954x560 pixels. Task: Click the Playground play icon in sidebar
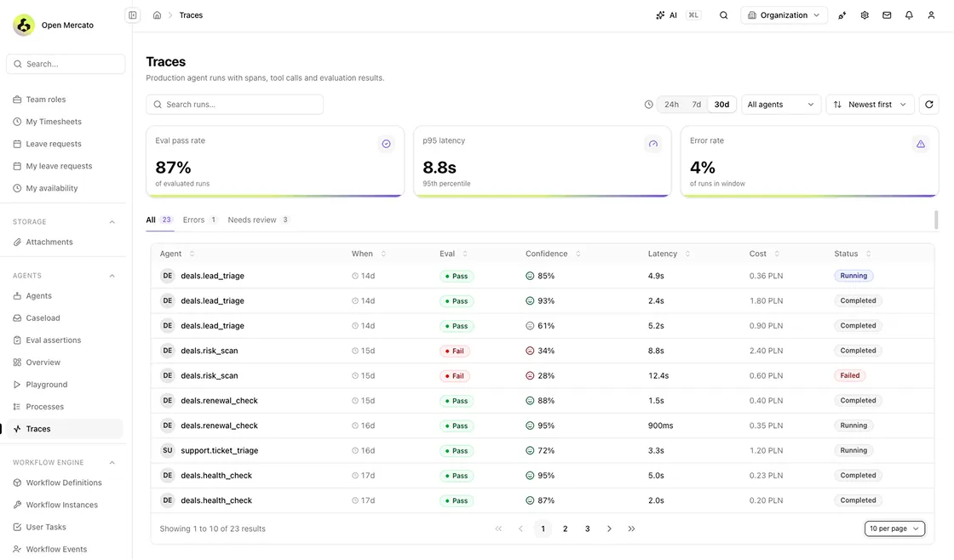17,385
